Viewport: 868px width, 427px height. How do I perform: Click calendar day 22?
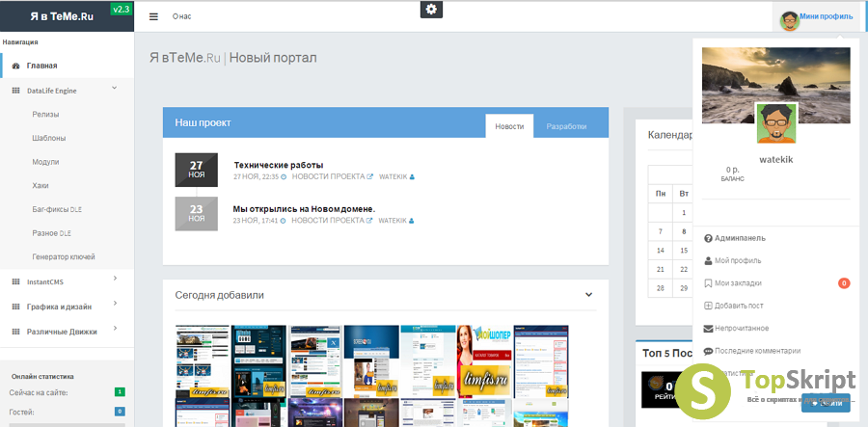pyautogui.click(x=684, y=269)
